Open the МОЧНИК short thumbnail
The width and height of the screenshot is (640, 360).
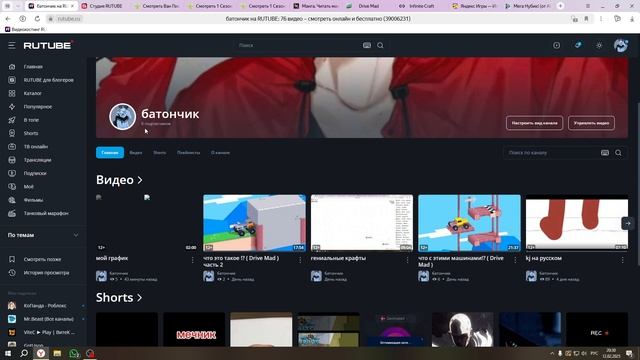[194, 330]
